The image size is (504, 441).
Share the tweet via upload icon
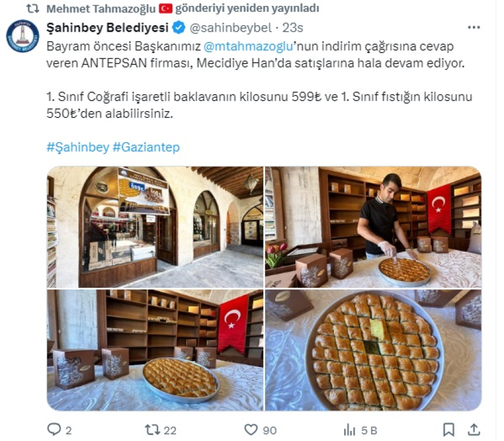tap(474, 429)
